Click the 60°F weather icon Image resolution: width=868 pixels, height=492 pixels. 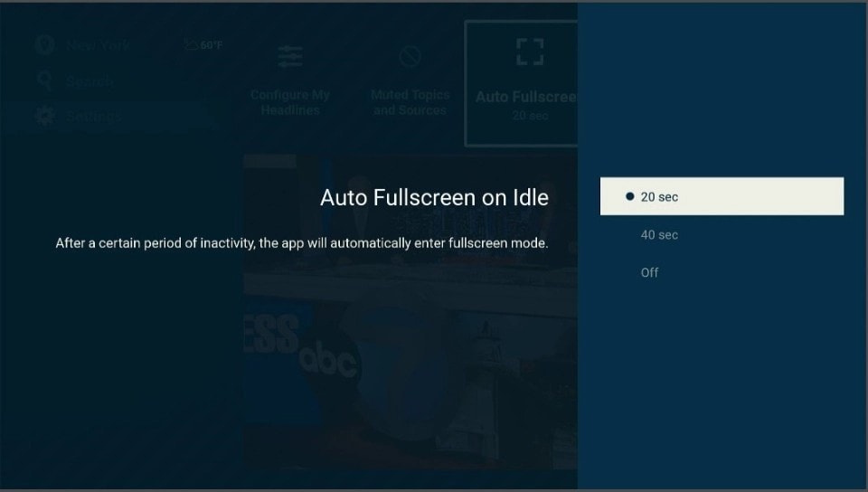coord(191,45)
